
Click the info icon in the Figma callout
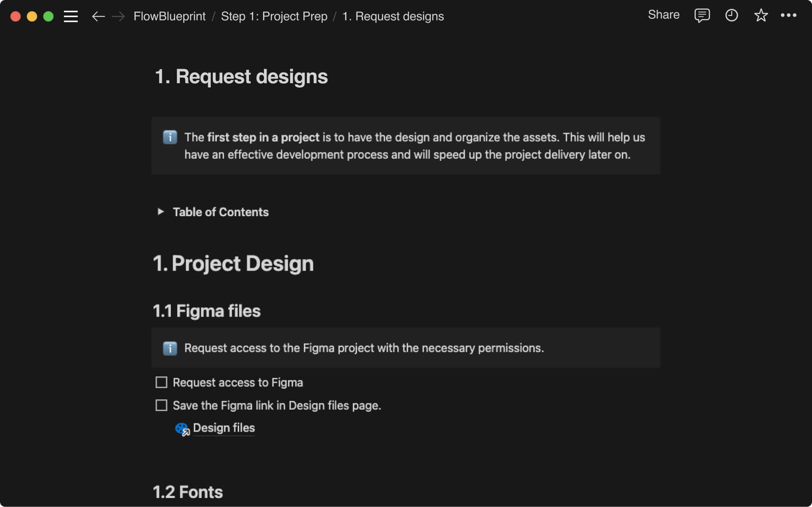(x=170, y=348)
